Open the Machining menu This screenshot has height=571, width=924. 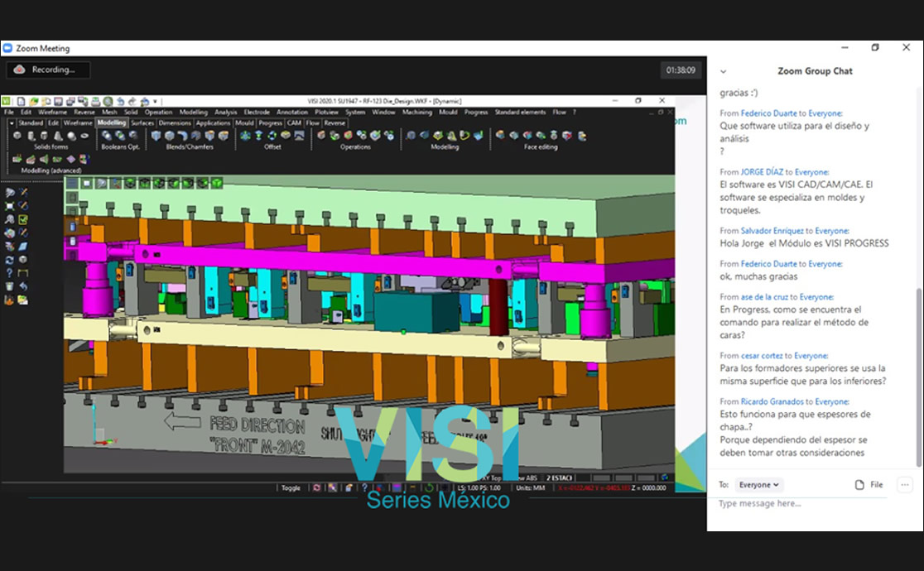pos(416,112)
